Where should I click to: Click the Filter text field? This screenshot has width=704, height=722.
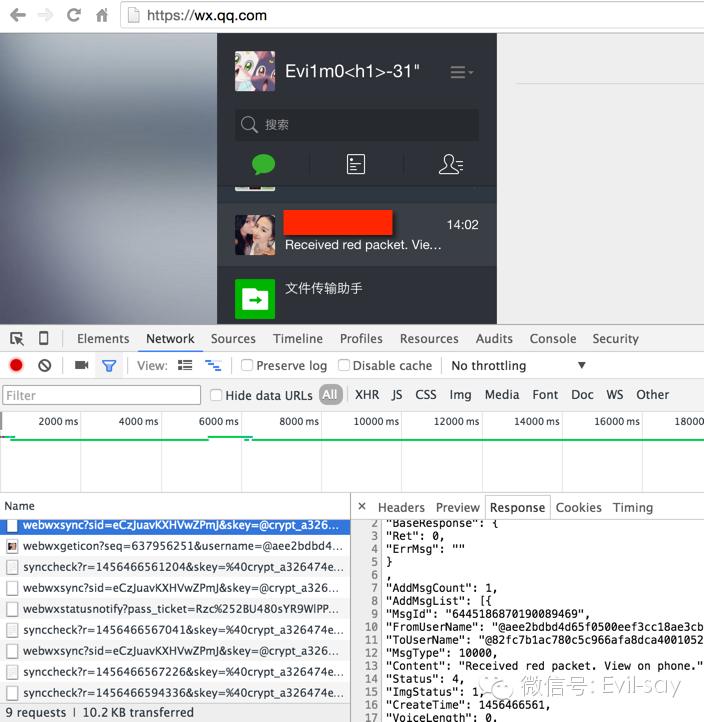101,396
